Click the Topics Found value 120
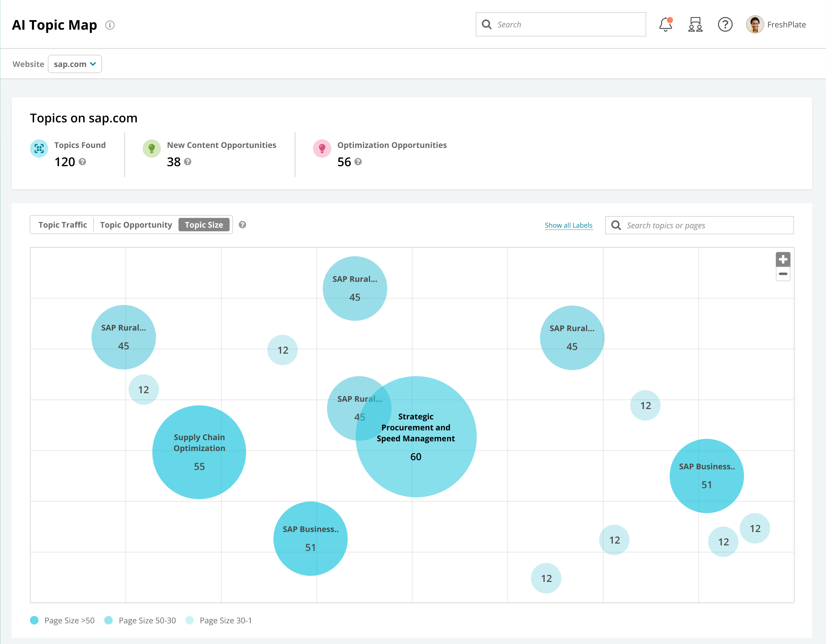The height and width of the screenshot is (644, 826). tap(65, 162)
